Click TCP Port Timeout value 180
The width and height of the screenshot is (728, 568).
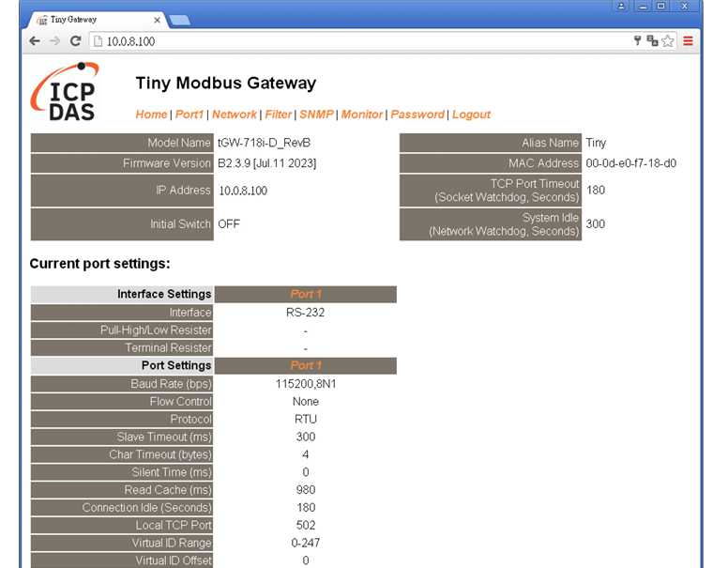[596, 190]
